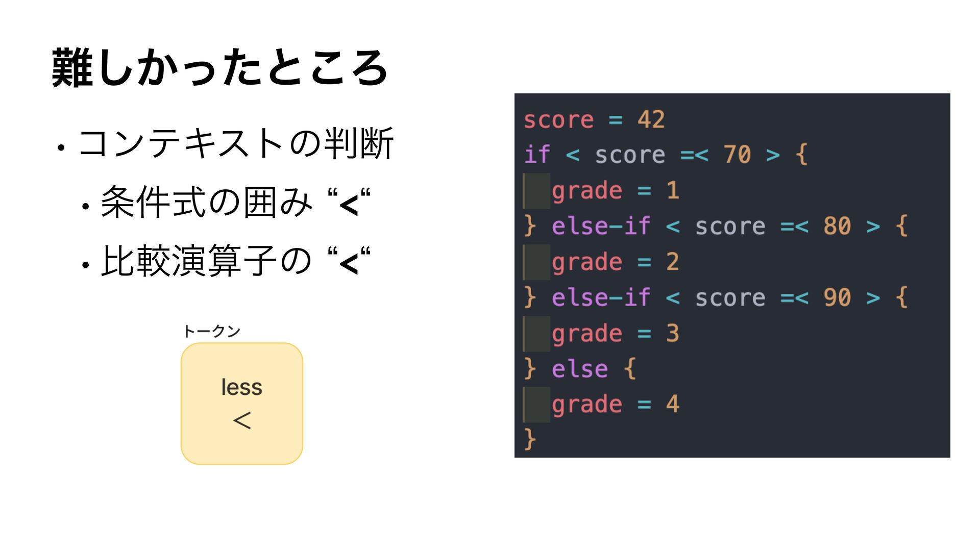Click the number 70 in the code
This screenshot has width=980, height=551.
point(737,154)
